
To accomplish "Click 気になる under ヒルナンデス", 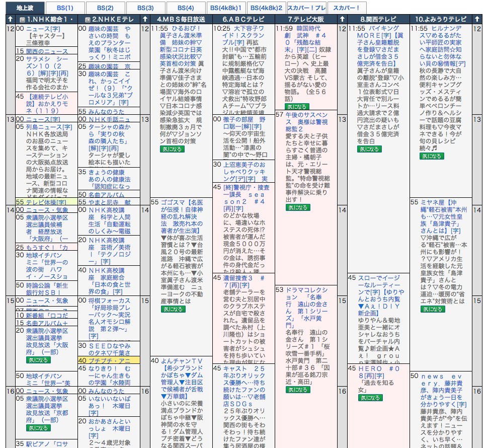I will [x=432, y=156].
